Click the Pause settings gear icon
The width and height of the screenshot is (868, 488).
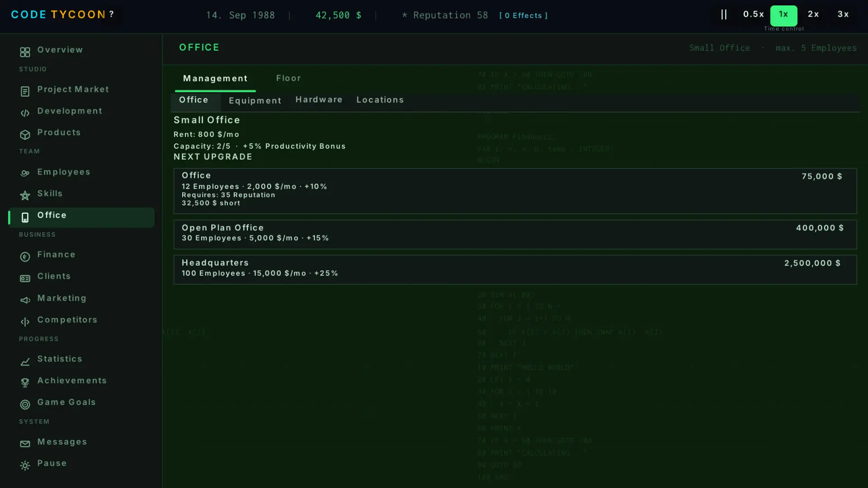tap(25, 466)
